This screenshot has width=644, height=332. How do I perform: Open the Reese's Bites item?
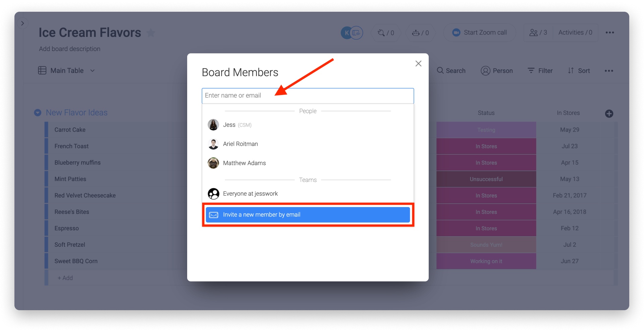pyautogui.click(x=72, y=212)
